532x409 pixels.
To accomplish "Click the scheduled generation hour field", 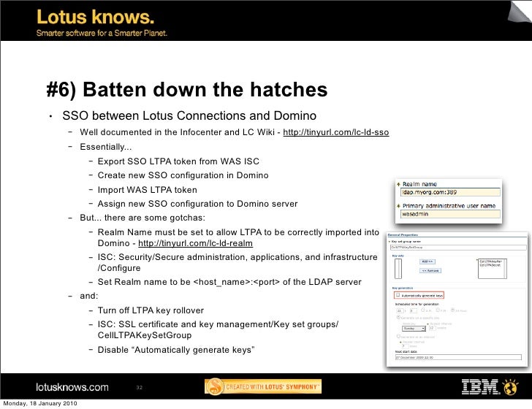I will 400,310.
